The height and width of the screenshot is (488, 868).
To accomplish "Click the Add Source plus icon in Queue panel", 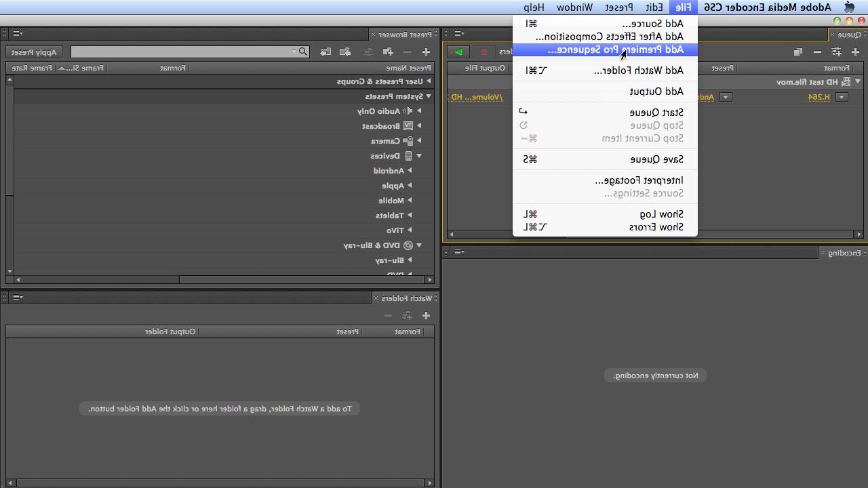I will coord(855,52).
